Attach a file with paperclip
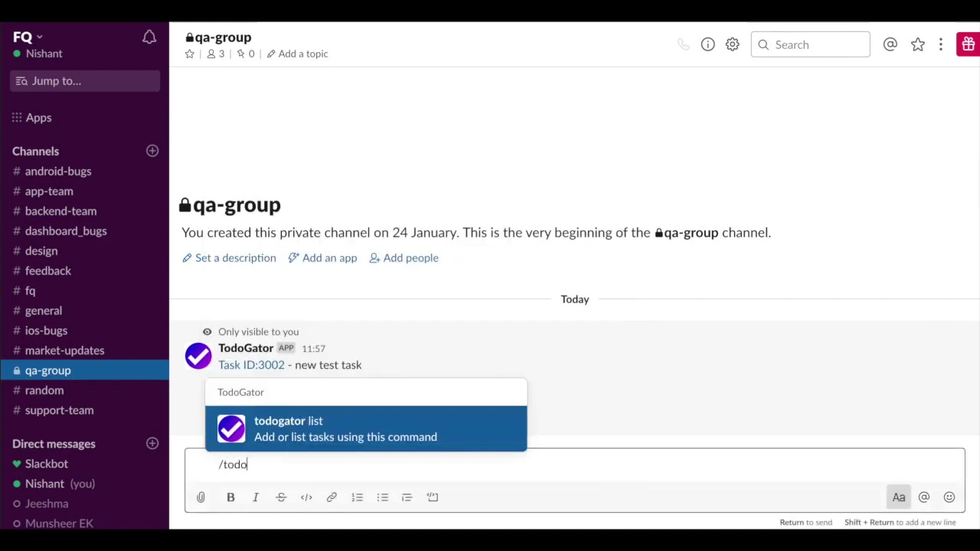 201,497
